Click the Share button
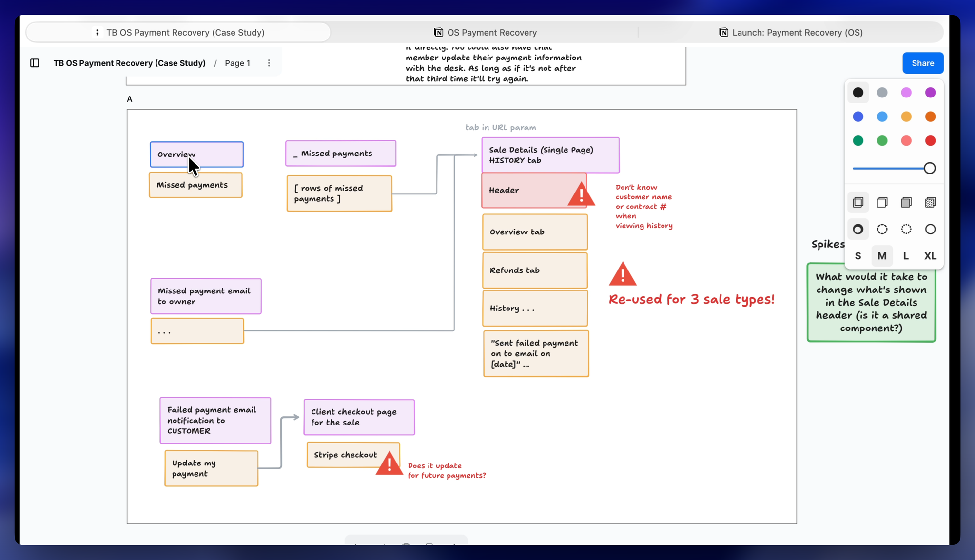 click(922, 63)
